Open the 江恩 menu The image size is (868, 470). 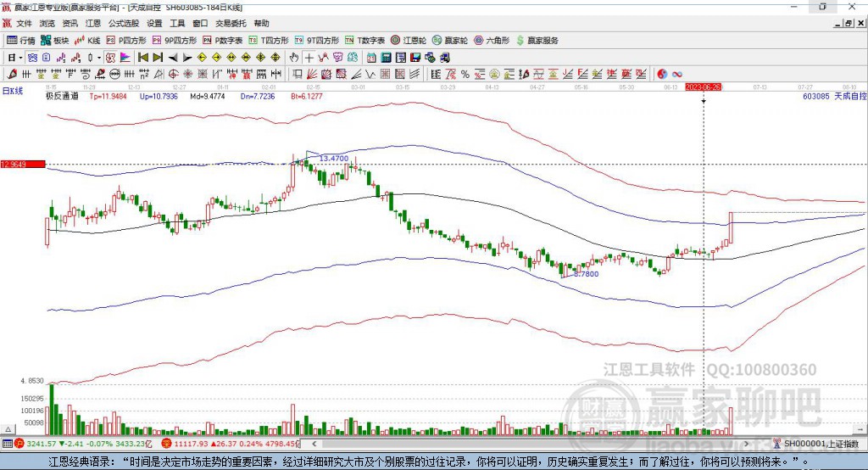pos(93,23)
